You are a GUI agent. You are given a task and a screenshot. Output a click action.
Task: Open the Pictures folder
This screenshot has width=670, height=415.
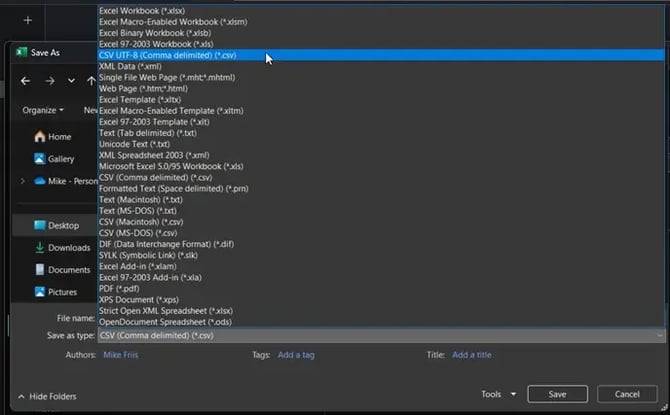click(x=62, y=292)
